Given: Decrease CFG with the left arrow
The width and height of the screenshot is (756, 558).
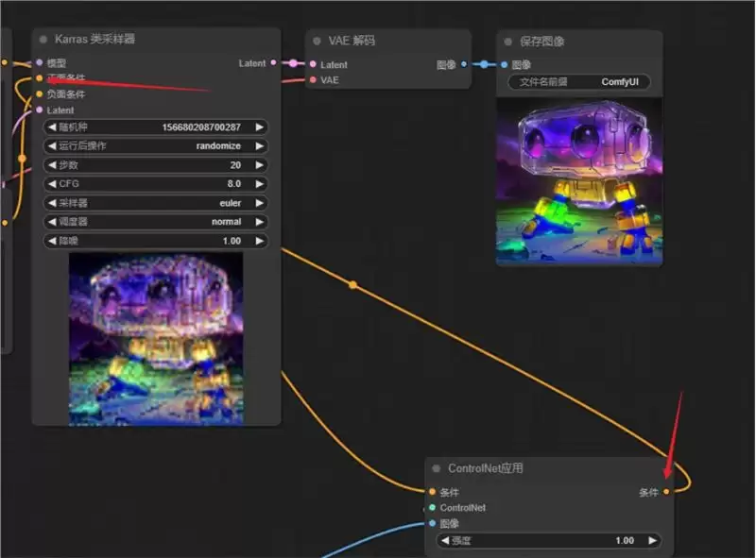Looking at the screenshot, I should (x=52, y=183).
